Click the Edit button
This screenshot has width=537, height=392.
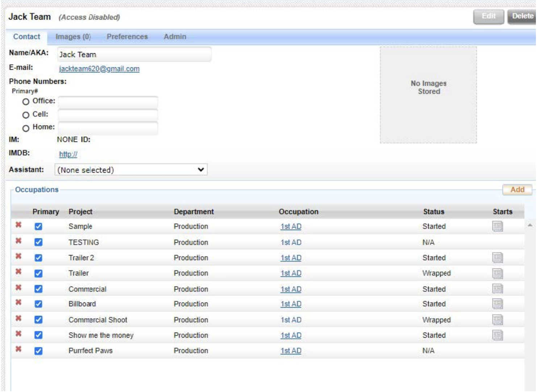pyautogui.click(x=488, y=16)
